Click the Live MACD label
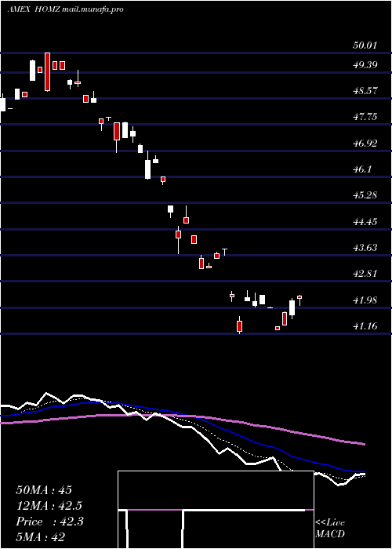392x549 pixels. pyautogui.click(x=330, y=529)
